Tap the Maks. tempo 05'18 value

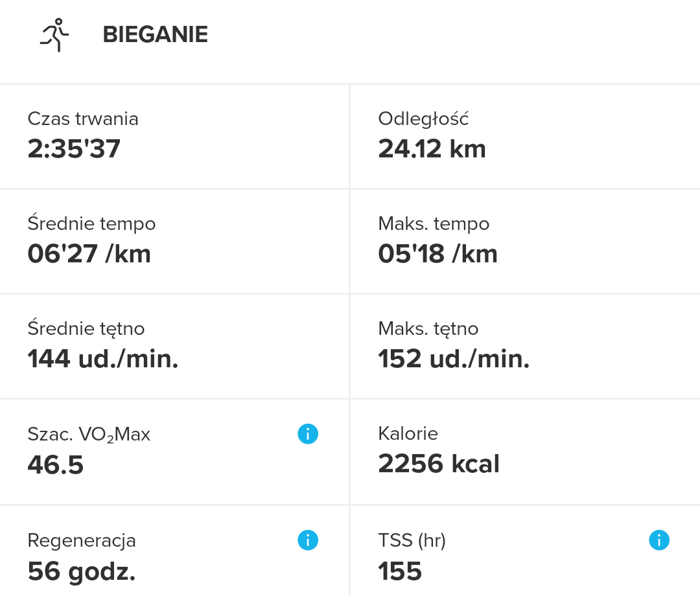[x=437, y=254]
